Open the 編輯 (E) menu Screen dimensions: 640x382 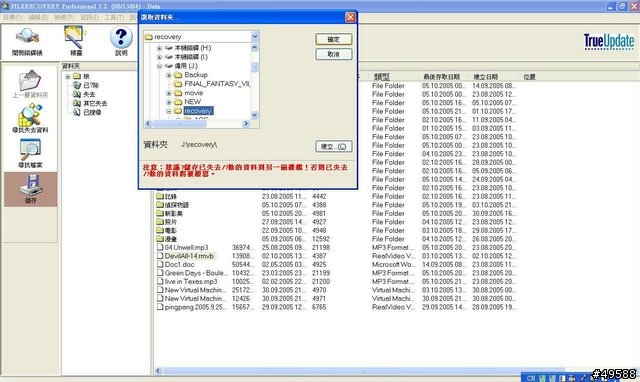[38, 18]
